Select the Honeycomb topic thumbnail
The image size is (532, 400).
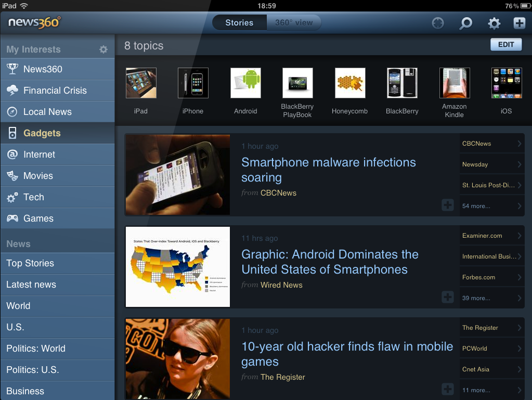pyautogui.click(x=350, y=83)
